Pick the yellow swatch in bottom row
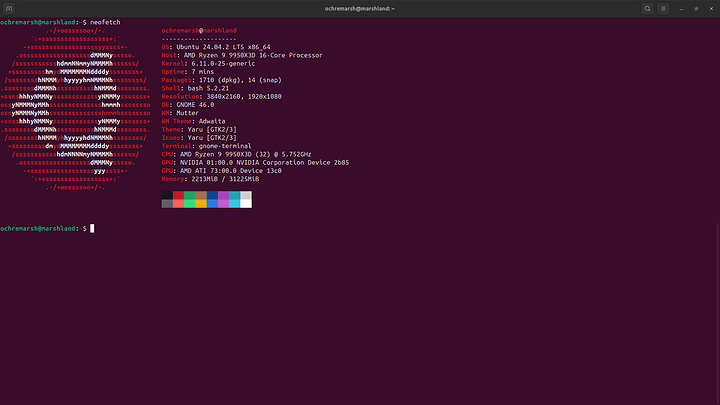 [x=201, y=203]
